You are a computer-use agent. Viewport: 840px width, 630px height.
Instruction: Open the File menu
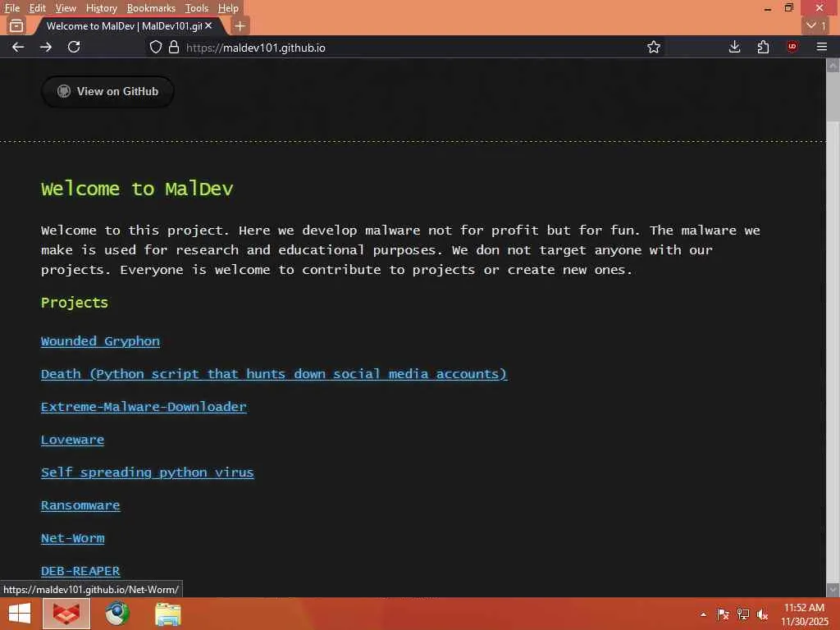click(11, 8)
